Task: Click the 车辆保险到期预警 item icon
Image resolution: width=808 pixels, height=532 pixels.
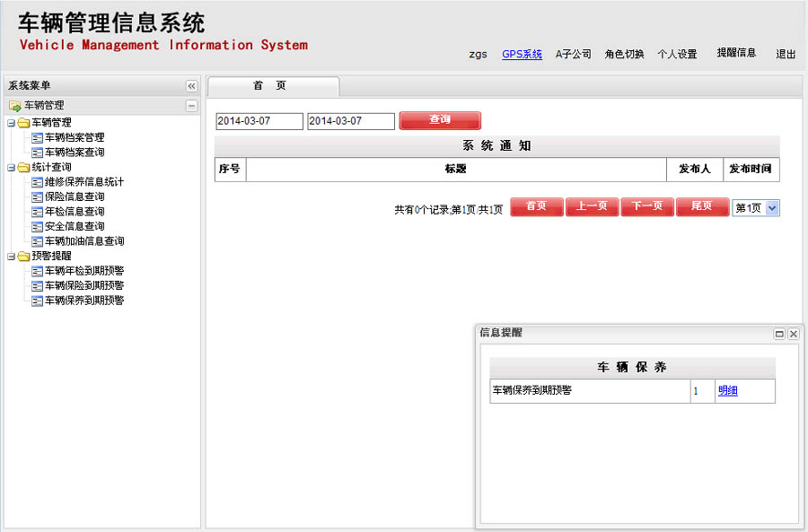Action: (x=37, y=285)
